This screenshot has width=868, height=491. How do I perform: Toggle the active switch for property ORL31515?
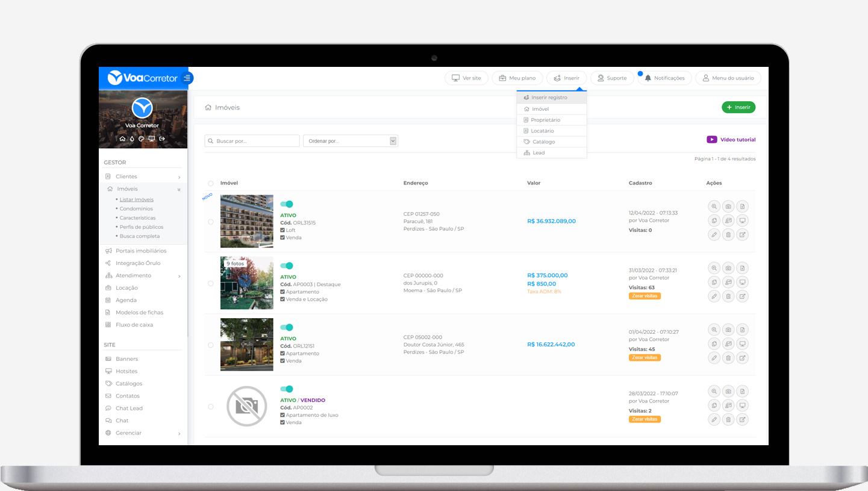(287, 204)
